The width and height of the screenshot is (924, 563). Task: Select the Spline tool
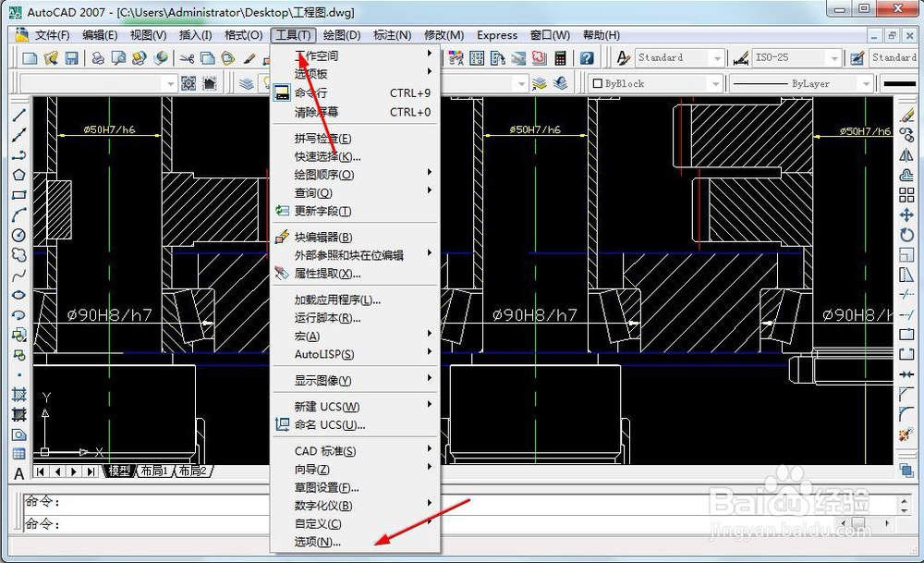(18, 275)
